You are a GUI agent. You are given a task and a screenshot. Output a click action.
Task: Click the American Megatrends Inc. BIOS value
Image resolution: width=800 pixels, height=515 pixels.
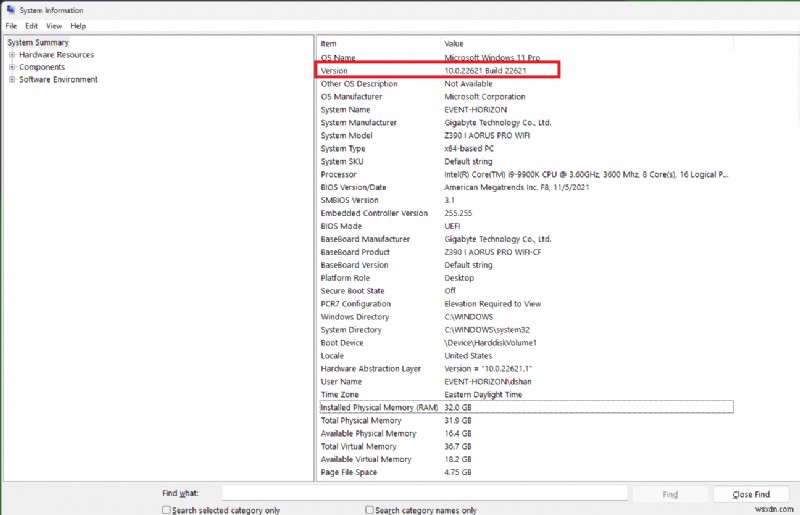(516, 187)
